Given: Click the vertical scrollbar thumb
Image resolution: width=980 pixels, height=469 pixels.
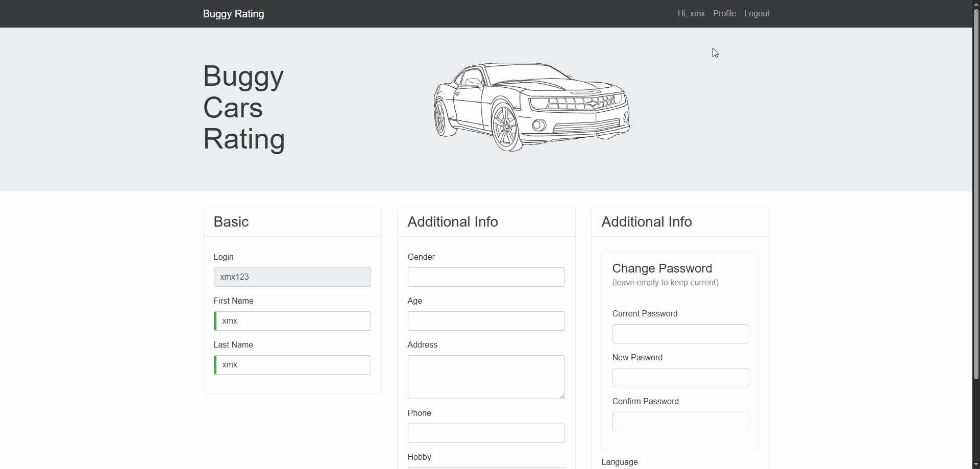Looking at the screenshot, I should pos(976,194).
